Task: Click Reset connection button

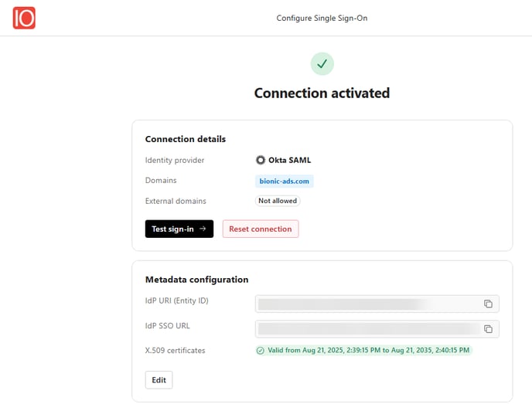Action: coord(261,229)
